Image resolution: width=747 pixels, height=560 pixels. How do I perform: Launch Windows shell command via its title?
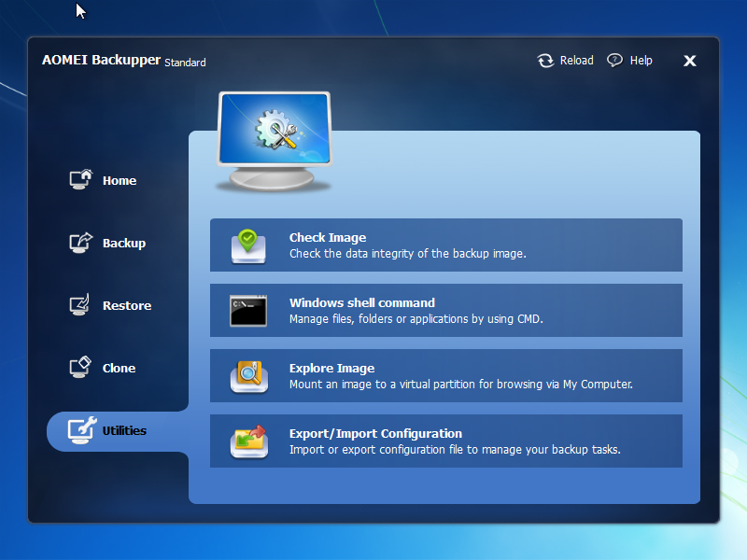click(x=362, y=303)
